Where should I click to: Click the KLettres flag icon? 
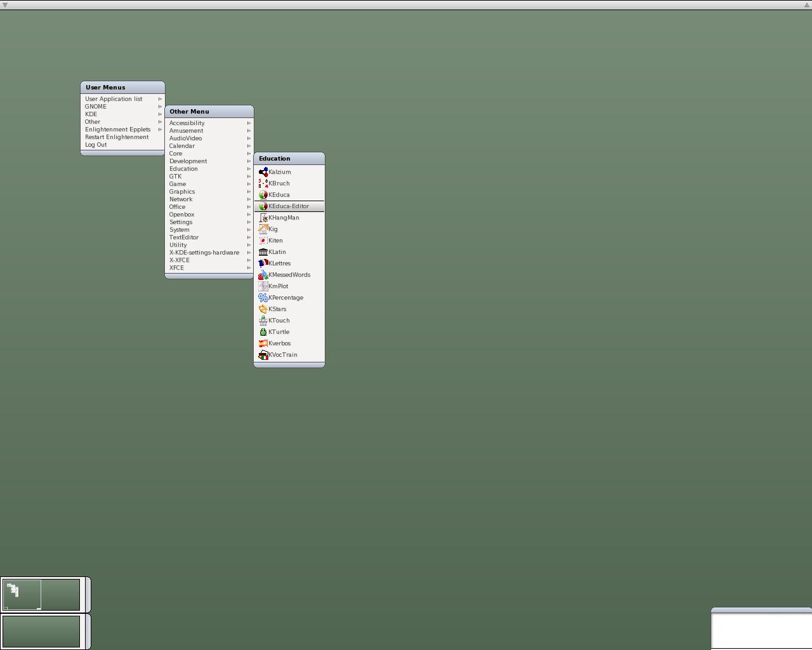263,263
